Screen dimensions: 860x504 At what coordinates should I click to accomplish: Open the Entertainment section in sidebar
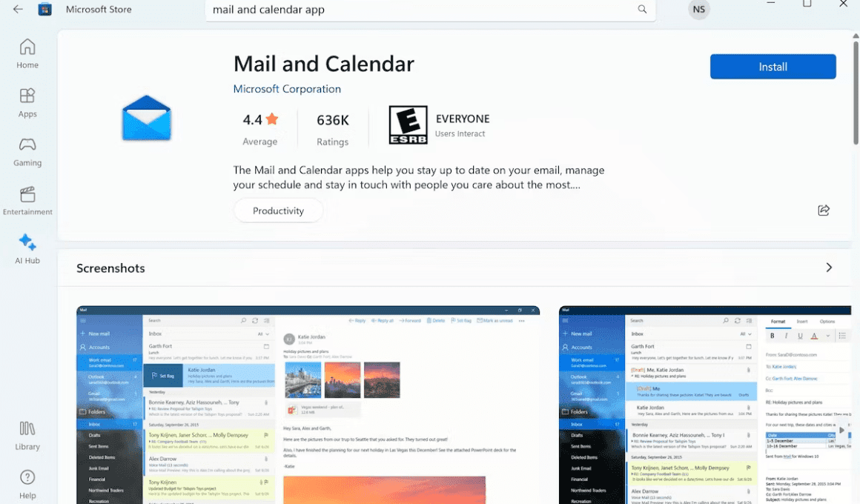click(x=27, y=201)
